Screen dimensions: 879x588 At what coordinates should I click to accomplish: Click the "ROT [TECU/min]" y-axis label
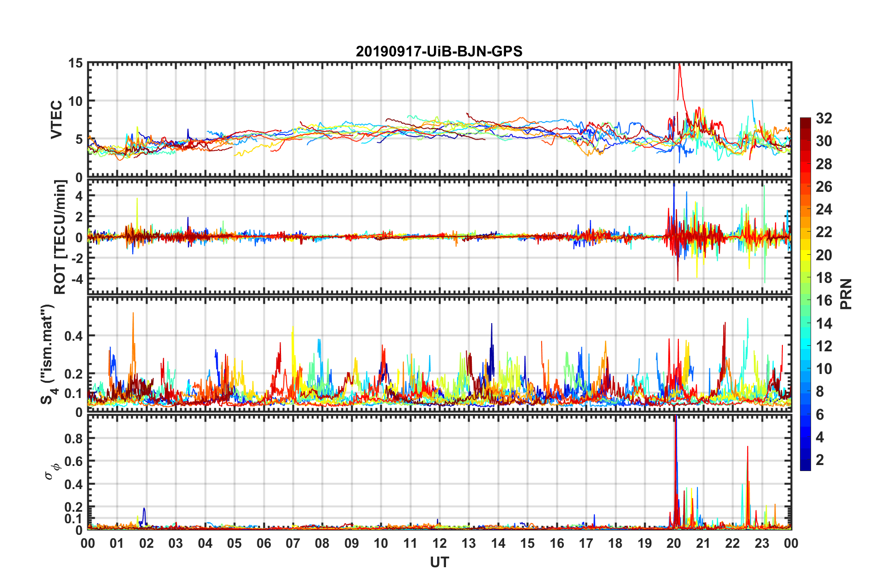click(x=60, y=237)
